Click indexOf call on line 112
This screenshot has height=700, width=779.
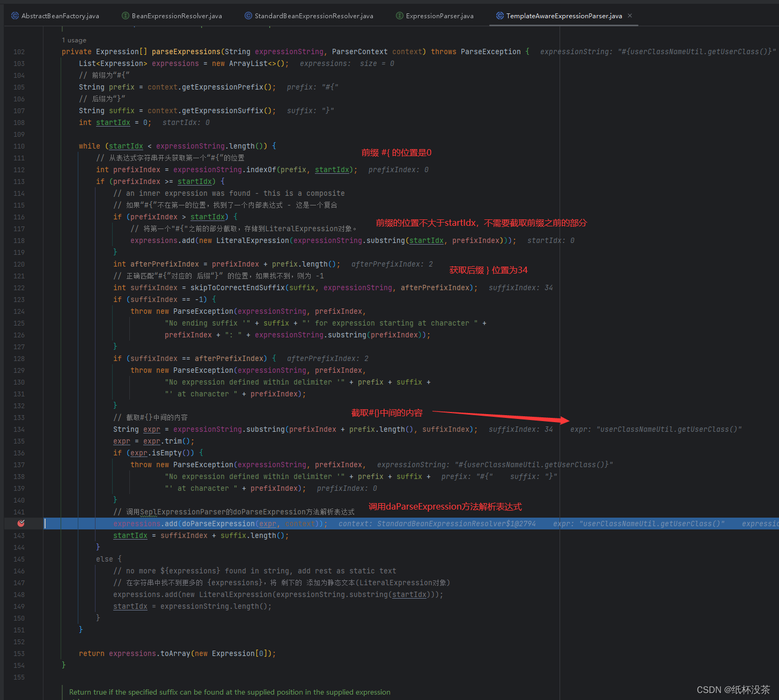coord(261,170)
